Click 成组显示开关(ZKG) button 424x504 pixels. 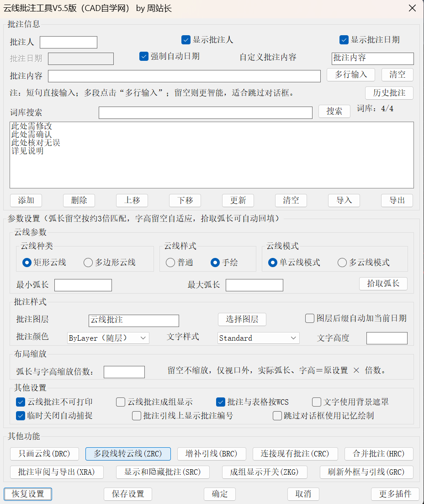(x=265, y=472)
